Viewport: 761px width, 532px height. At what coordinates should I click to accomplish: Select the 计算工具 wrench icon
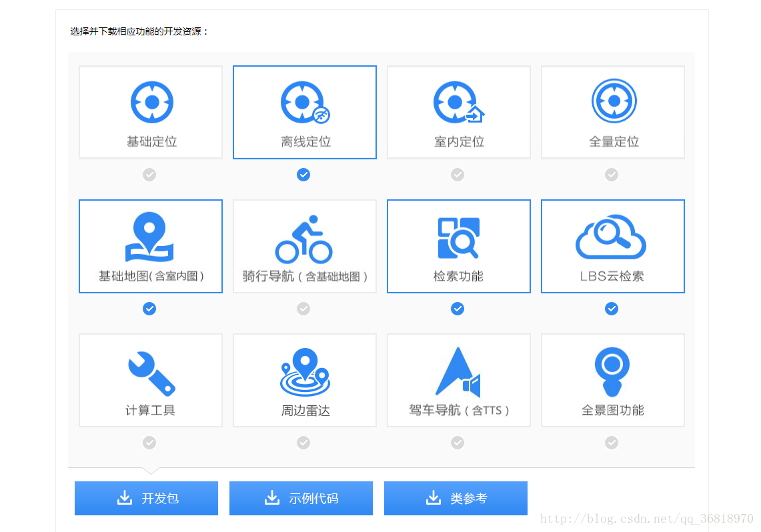pyautogui.click(x=151, y=373)
